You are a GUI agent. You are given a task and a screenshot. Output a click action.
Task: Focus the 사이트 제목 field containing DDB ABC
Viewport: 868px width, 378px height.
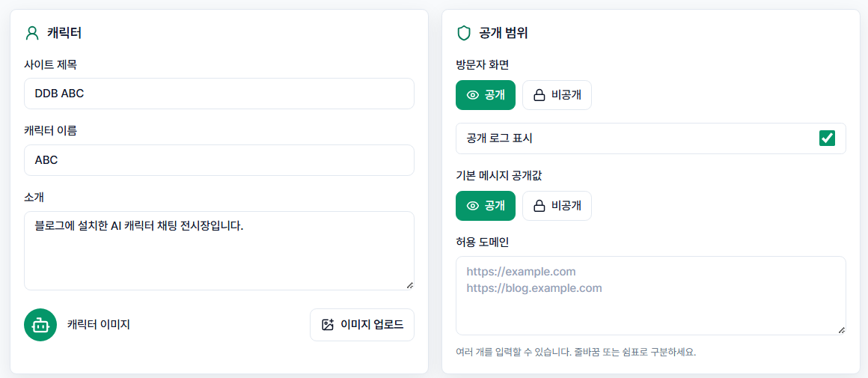pyautogui.click(x=219, y=94)
